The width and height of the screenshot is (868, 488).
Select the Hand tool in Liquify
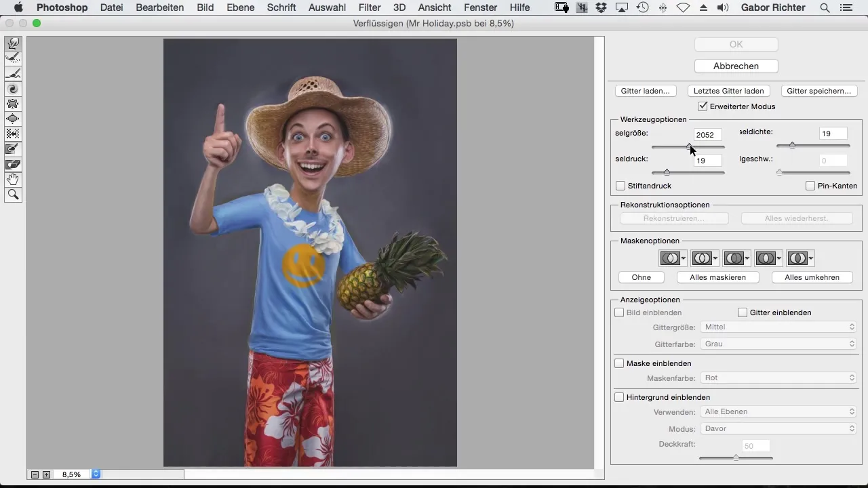pos(13,180)
